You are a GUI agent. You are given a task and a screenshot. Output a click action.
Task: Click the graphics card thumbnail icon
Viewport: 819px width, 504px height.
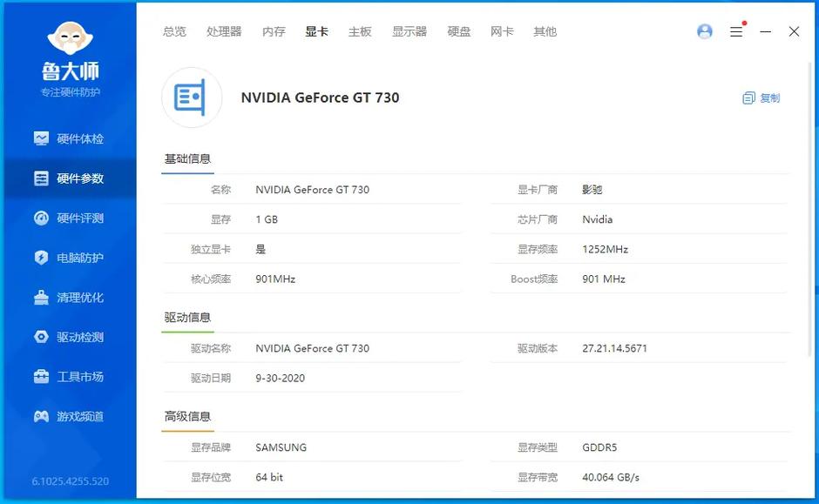point(191,97)
